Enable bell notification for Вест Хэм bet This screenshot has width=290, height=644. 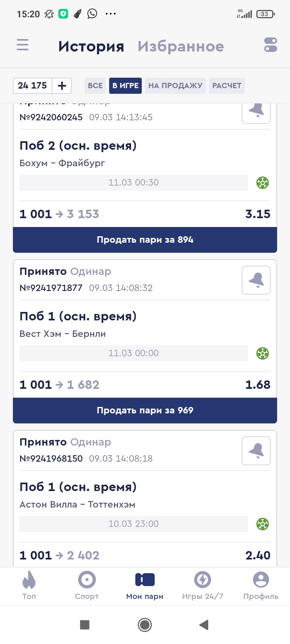256,280
